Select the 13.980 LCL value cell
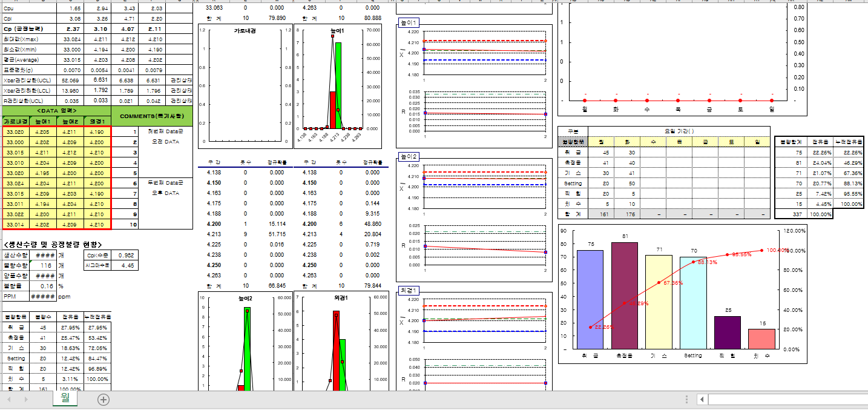 (x=70, y=90)
